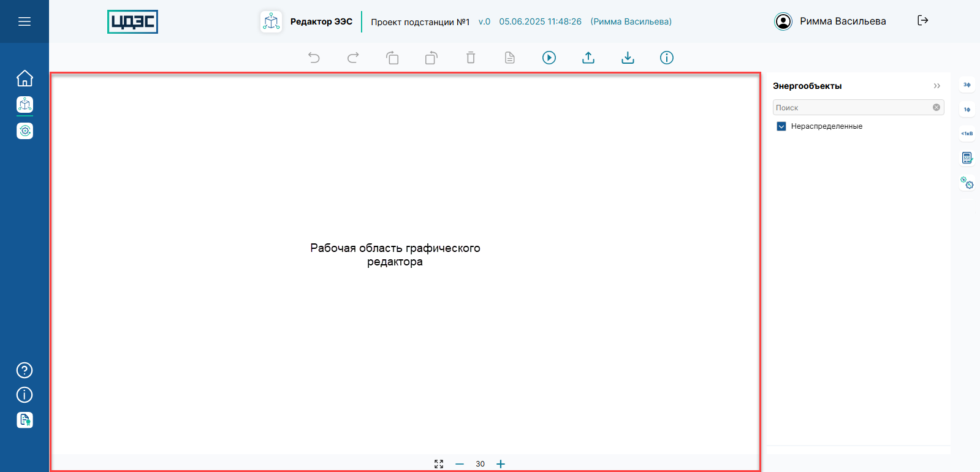Click the redo arrow in toolbar
The width and height of the screenshot is (980, 472).
[x=353, y=58]
